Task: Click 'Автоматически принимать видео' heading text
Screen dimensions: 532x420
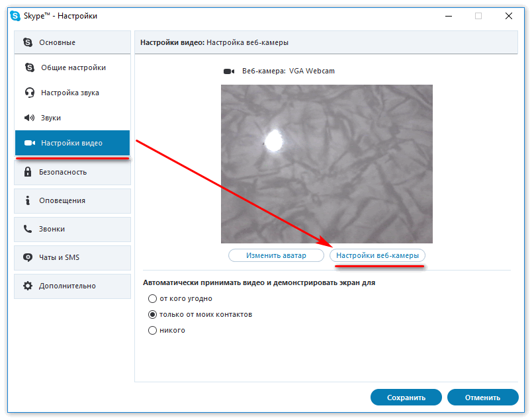Action: pos(259,282)
